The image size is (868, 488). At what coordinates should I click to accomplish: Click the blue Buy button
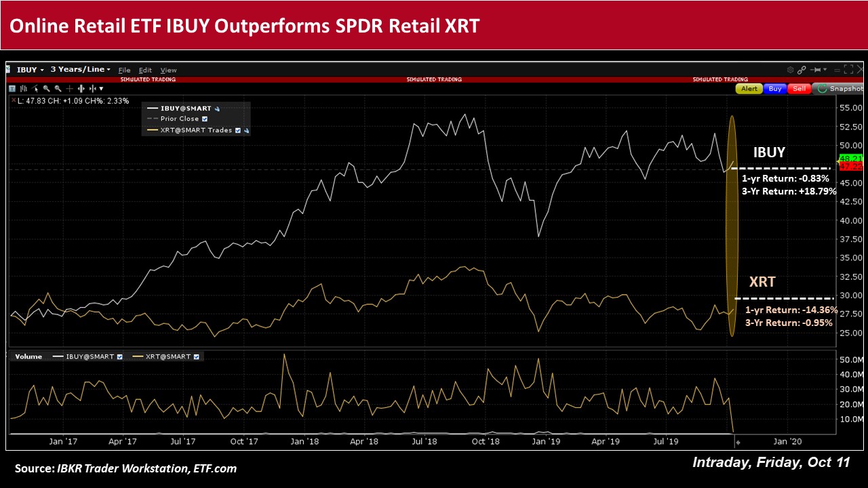coord(775,89)
